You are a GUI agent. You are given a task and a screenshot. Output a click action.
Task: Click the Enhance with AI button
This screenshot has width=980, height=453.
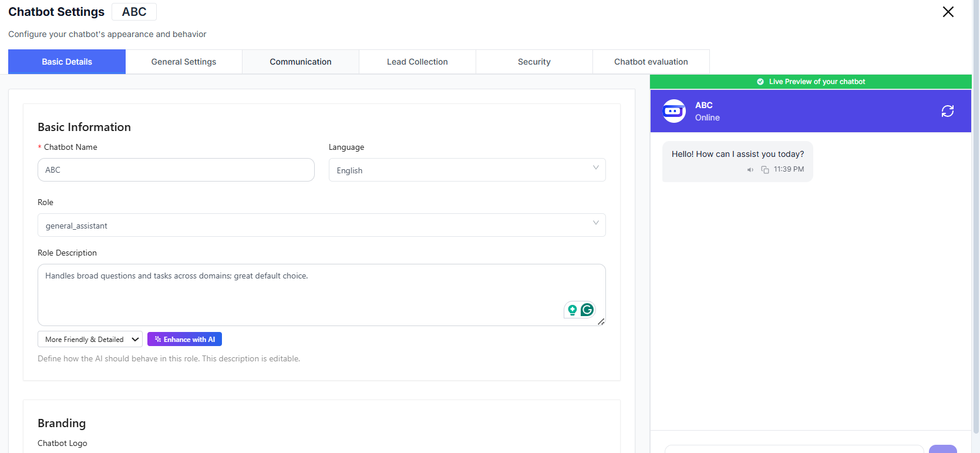click(184, 339)
